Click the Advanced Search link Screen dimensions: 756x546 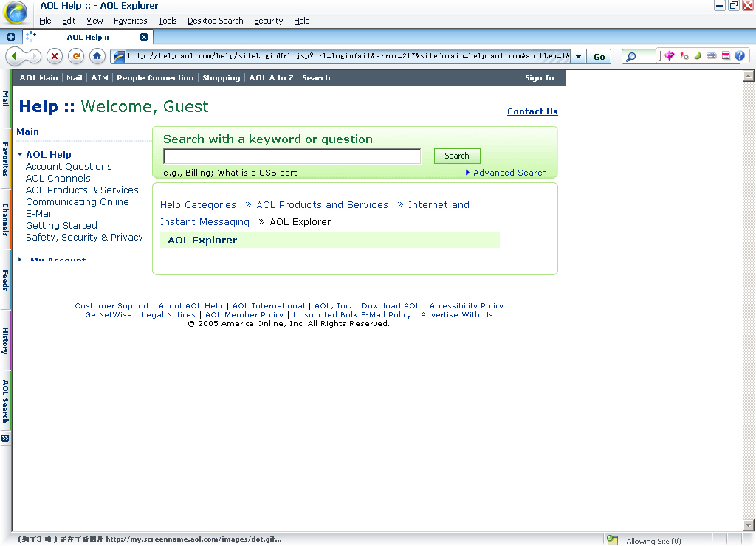[510, 173]
